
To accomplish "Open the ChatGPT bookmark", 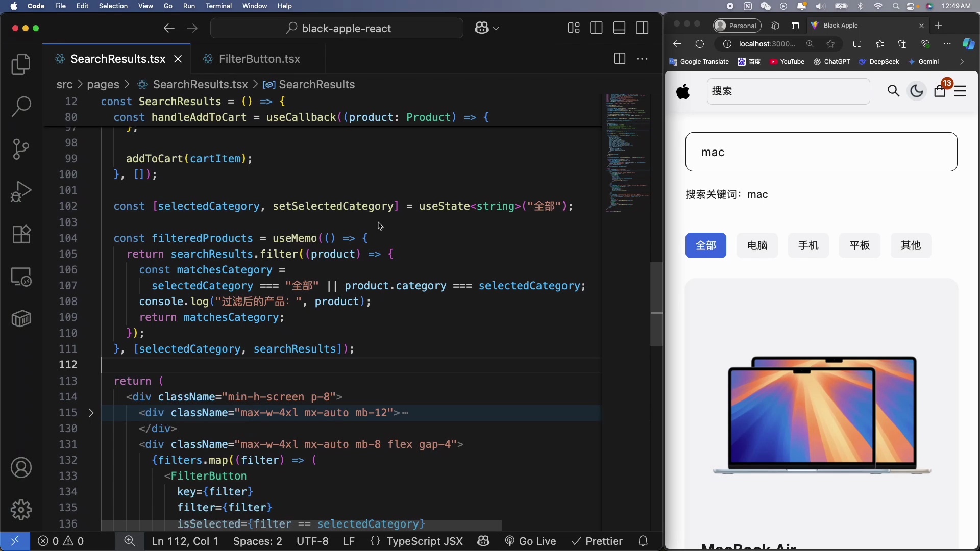I will tap(832, 62).
